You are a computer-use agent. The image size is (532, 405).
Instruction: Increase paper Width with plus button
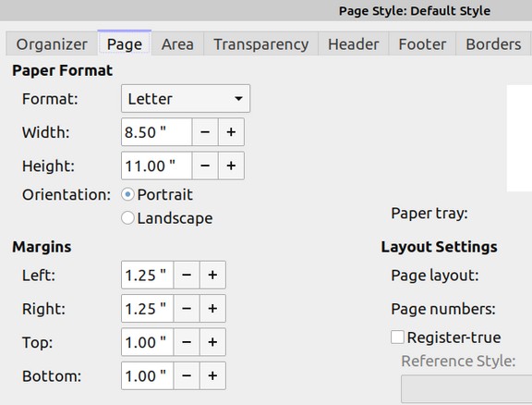click(231, 132)
